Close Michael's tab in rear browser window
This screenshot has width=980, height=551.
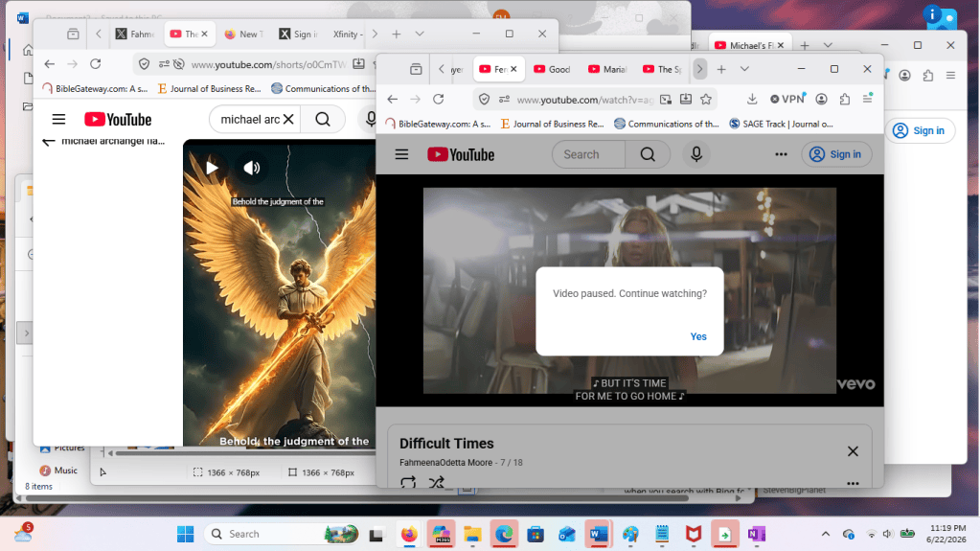click(x=781, y=46)
